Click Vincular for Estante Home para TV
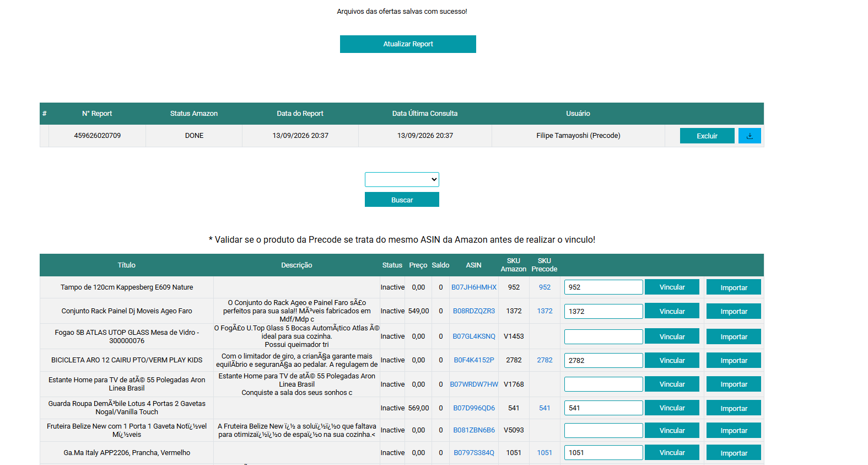Viewport: 868px width, 465px height. (672, 384)
